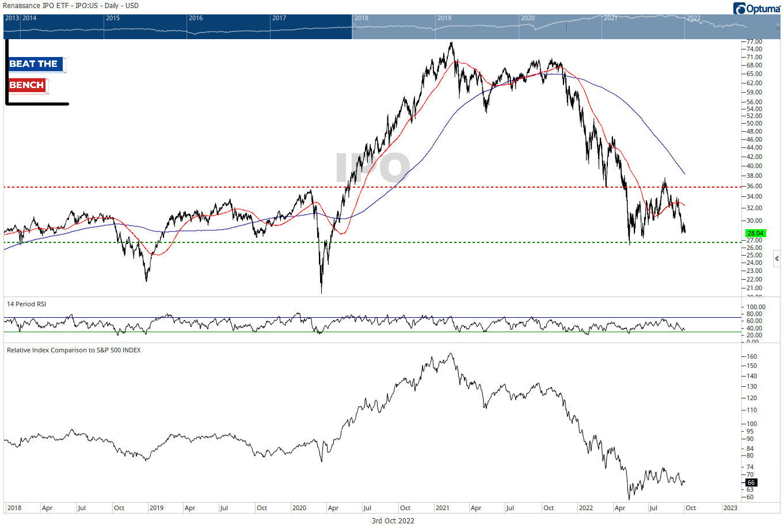Click the 2016 label in the overview bar
784x532 pixels.
[196, 18]
